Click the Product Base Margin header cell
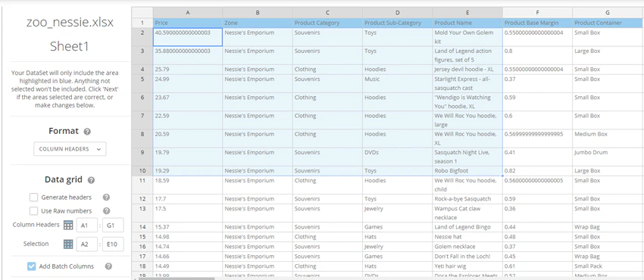Image resolution: width=644 pixels, height=280 pixels. 537,23
